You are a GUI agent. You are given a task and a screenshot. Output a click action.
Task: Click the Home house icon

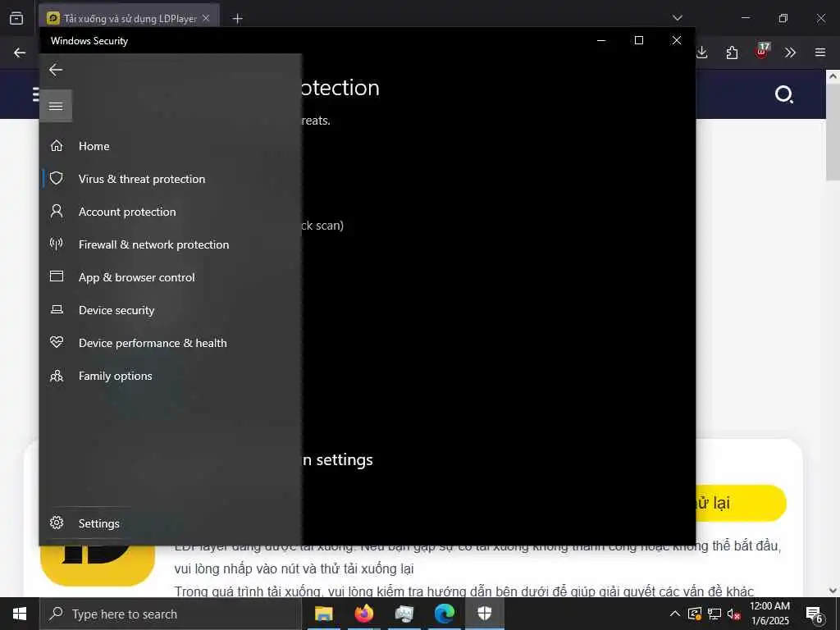[57, 146]
